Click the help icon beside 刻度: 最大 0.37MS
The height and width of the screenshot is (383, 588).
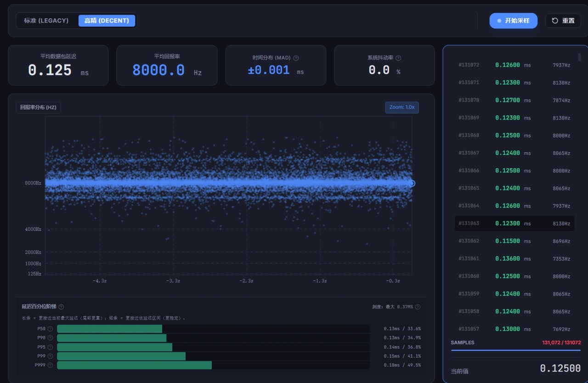(x=418, y=307)
